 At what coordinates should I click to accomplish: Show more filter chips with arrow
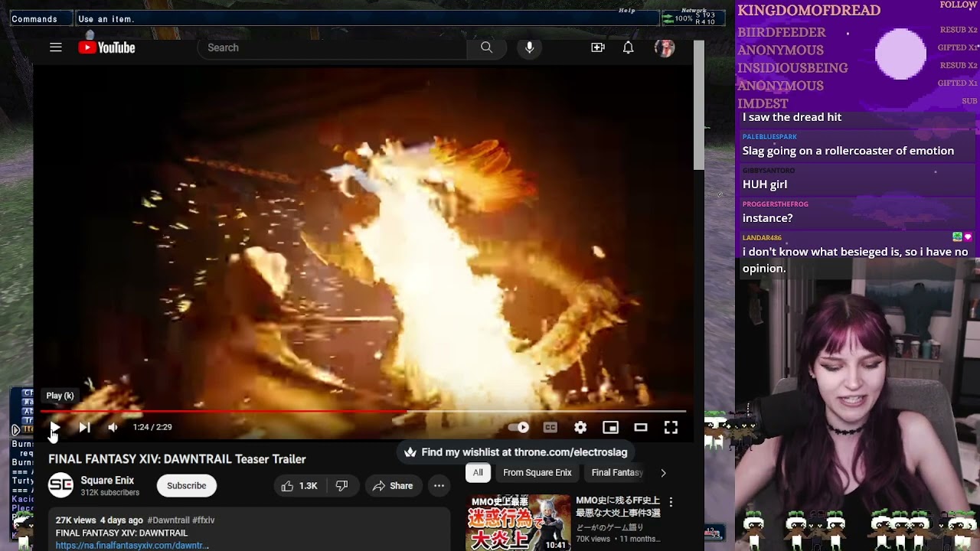[663, 473]
